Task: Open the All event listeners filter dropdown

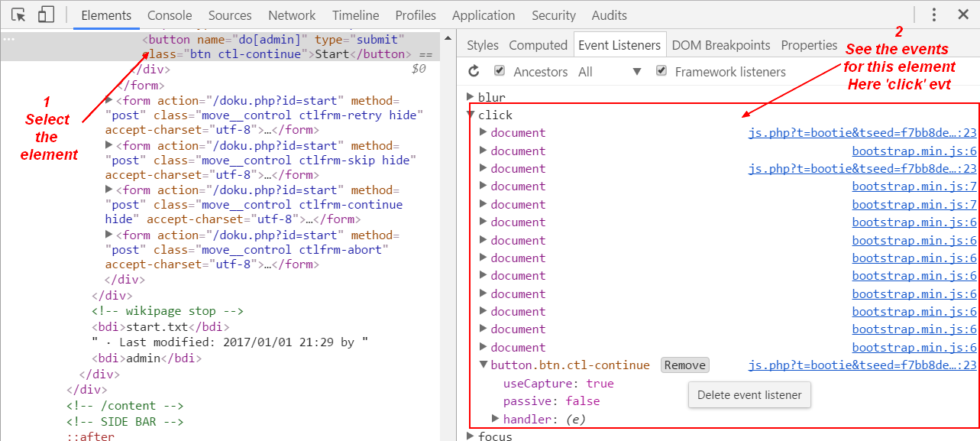Action: [x=636, y=70]
